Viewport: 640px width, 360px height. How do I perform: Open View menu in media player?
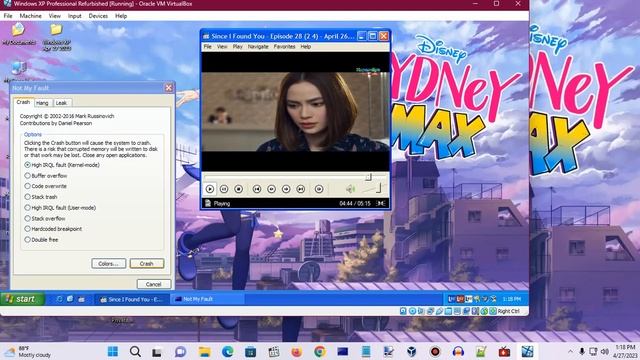click(x=222, y=47)
